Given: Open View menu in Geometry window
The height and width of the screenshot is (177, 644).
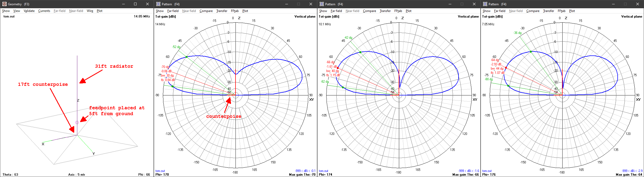Looking at the screenshot, I should tap(17, 11).
